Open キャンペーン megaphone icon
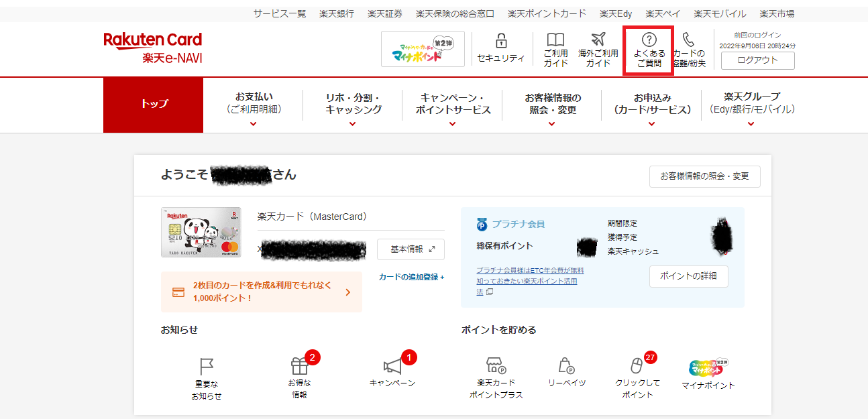The image size is (868, 419). [392, 366]
